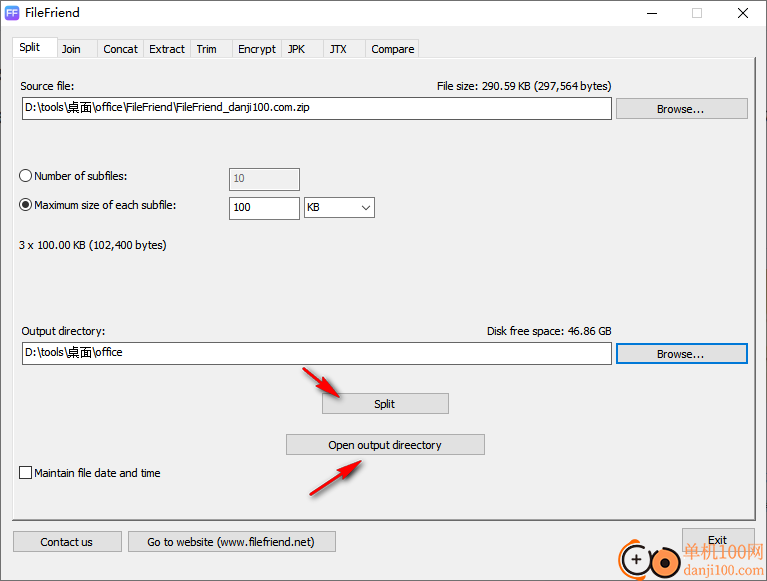This screenshot has width=767, height=581.
Task: Switch to the Extract tab
Action: tap(167, 49)
